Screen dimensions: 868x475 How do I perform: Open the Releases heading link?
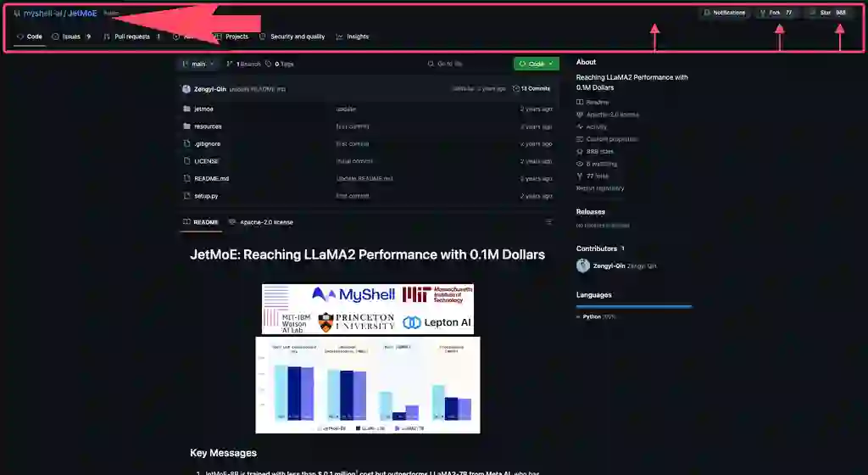coord(591,211)
